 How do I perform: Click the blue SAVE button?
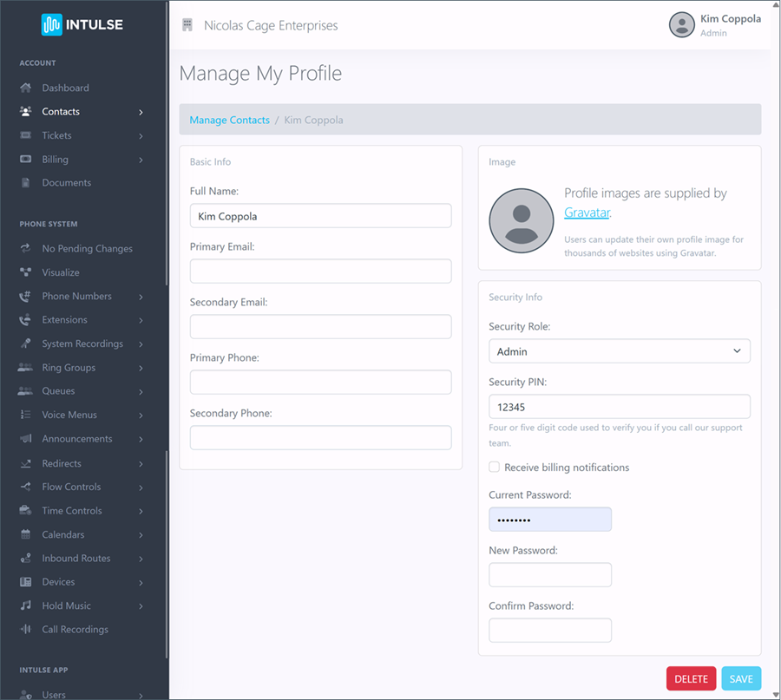[x=741, y=678]
